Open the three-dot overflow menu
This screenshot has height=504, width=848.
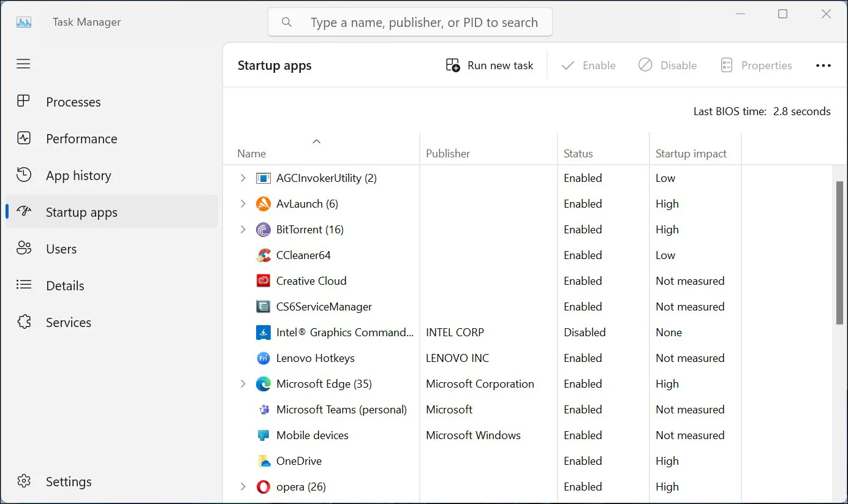[x=823, y=65]
